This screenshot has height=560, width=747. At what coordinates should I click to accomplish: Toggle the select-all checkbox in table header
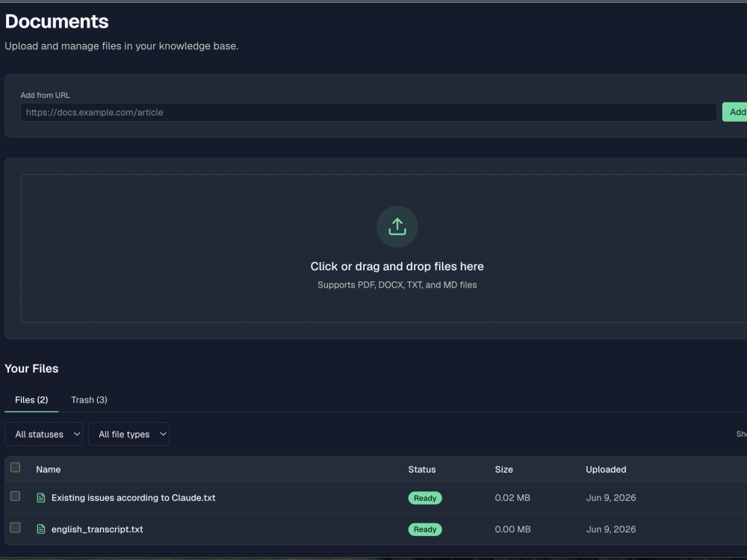tap(15, 467)
